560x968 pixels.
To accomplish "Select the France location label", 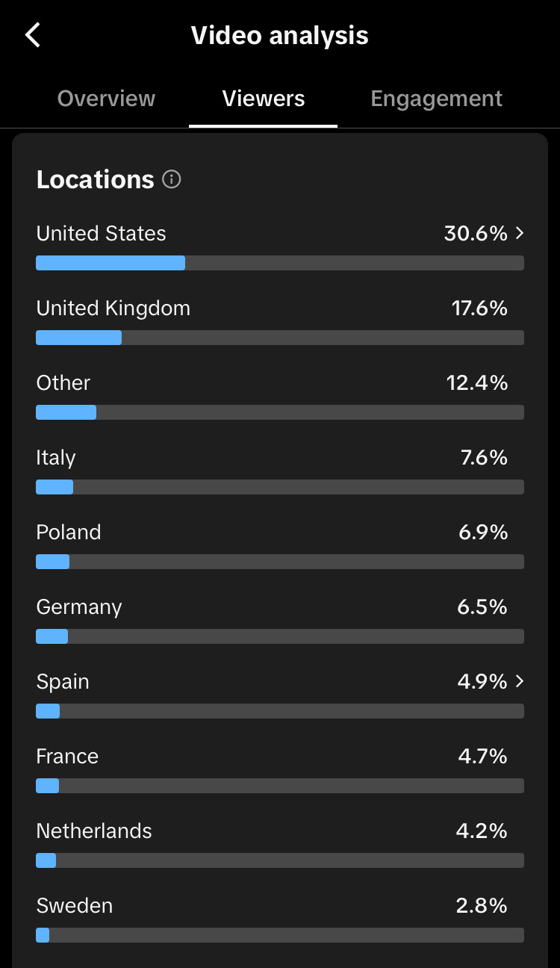I will 67,756.
